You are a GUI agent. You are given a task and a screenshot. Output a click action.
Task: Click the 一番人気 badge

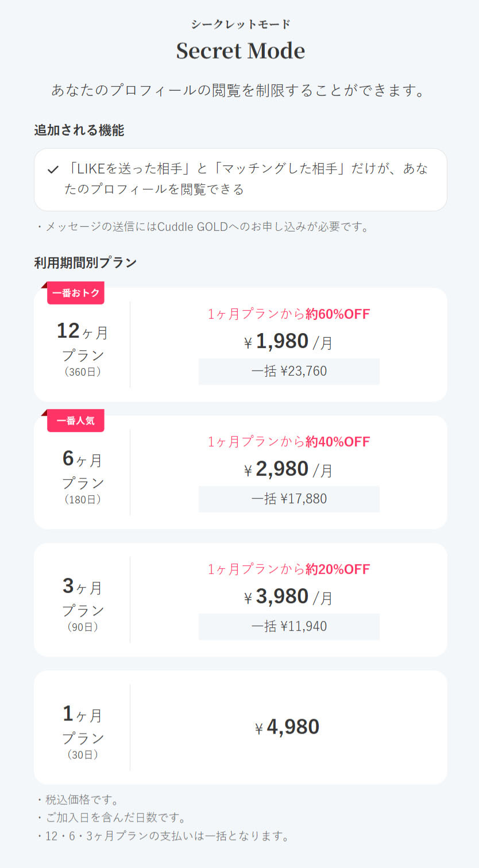tap(76, 421)
